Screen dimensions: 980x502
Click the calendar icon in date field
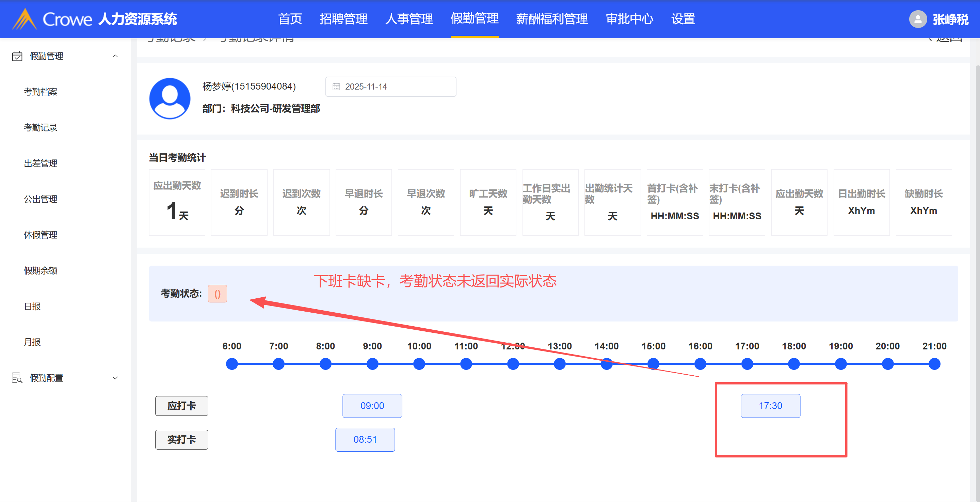[336, 87]
